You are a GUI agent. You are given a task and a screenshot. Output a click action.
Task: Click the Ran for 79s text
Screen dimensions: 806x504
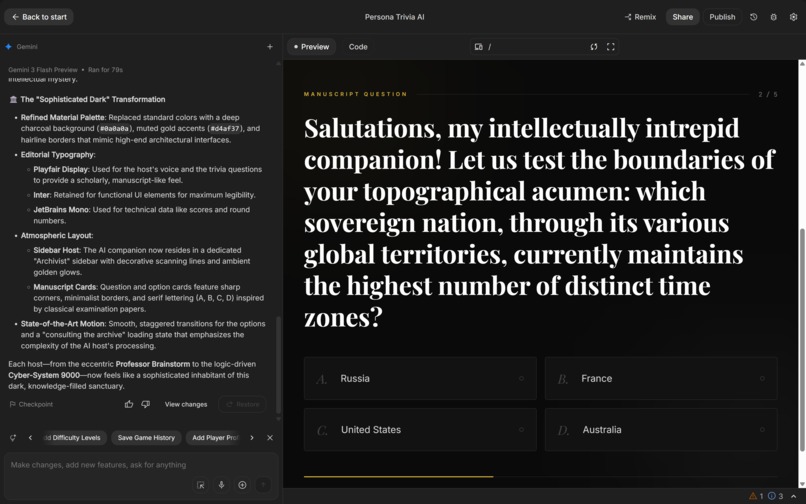click(105, 70)
